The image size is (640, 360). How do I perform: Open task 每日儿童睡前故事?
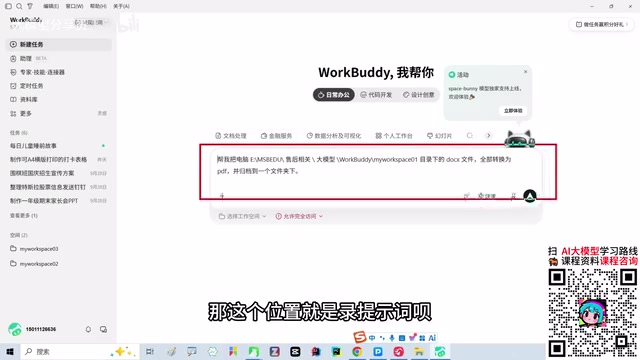[x=59, y=146]
